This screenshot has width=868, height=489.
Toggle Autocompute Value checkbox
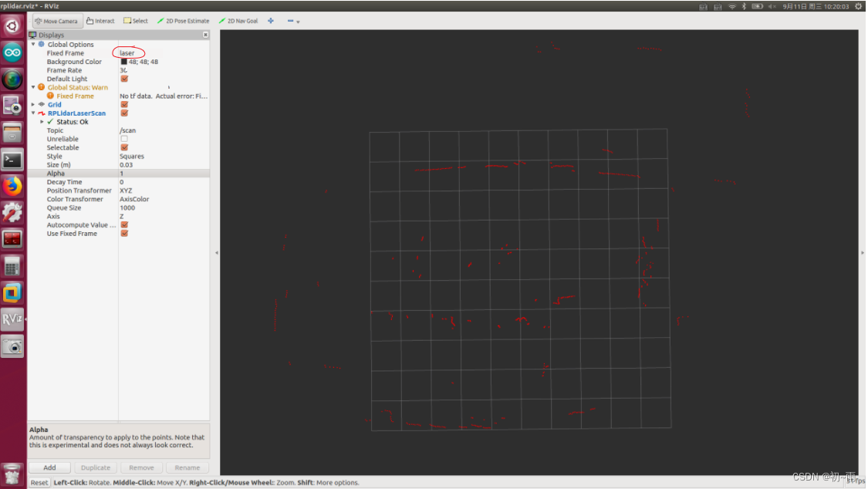click(124, 225)
